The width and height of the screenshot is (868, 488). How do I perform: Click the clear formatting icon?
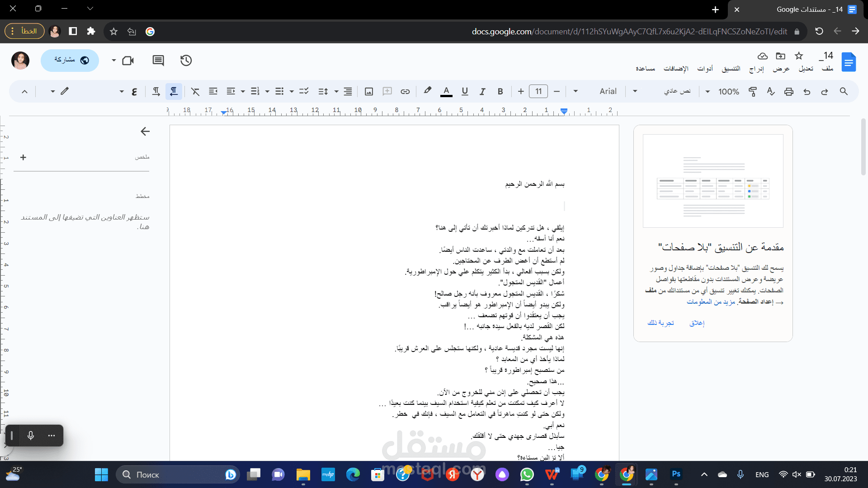tap(195, 92)
